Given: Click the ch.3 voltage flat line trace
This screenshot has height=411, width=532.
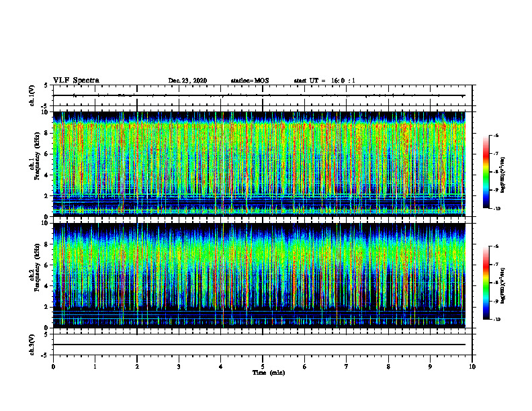Looking at the screenshot, I should point(259,345).
